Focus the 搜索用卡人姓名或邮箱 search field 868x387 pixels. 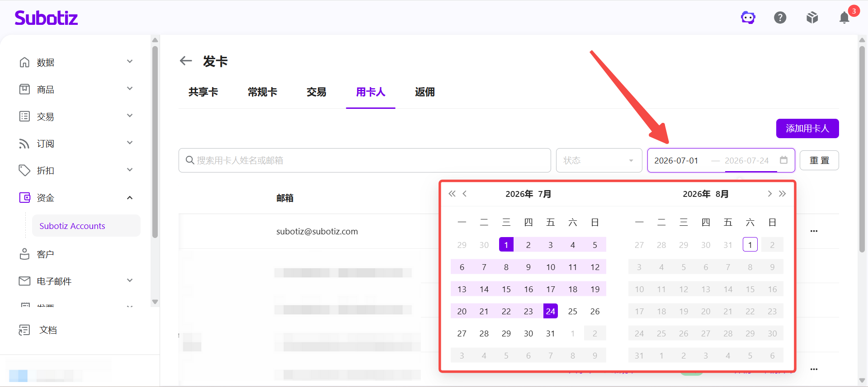point(365,160)
